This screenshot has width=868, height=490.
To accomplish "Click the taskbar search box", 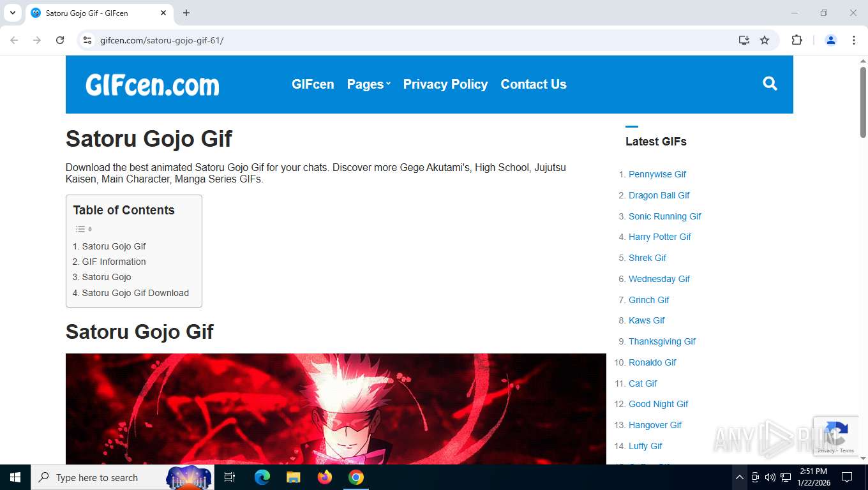I will point(123,477).
